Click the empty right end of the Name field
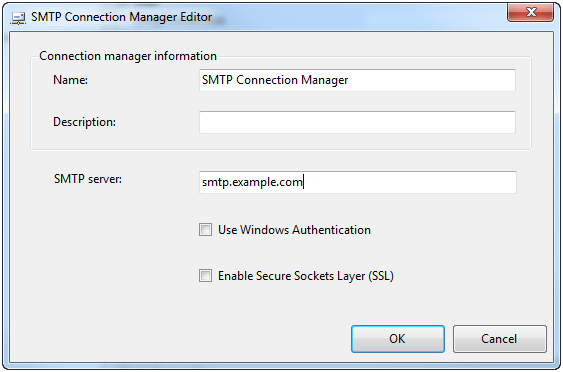Image resolution: width=563 pixels, height=372 pixels. pos(431,80)
